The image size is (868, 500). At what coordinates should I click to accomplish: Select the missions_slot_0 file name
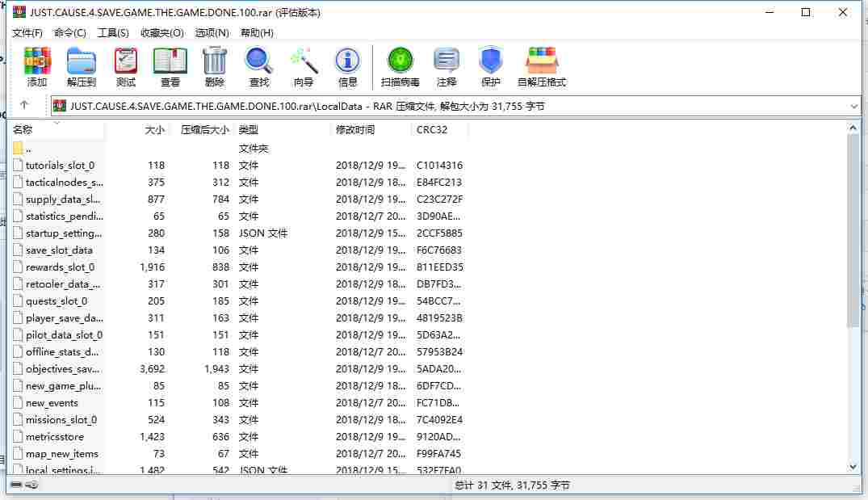[61, 420]
